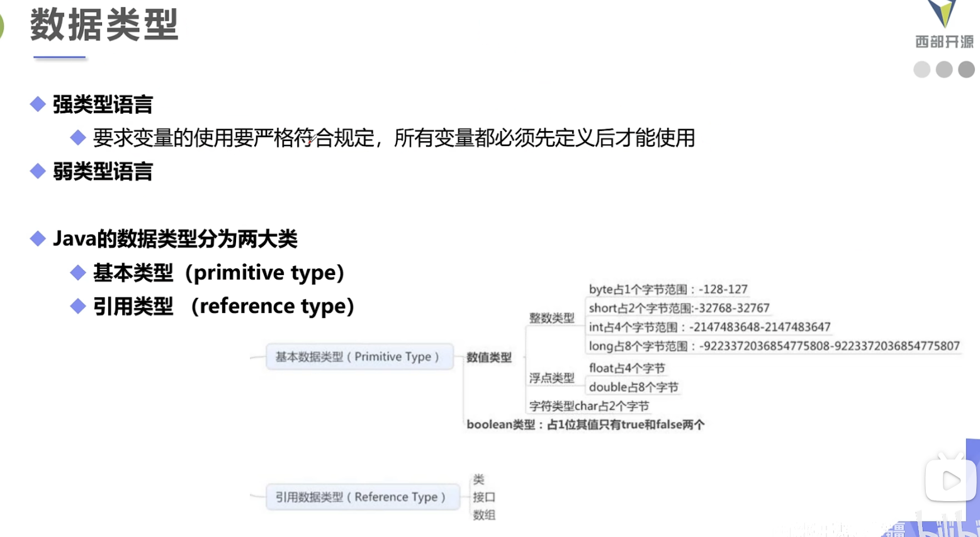Screen dimensions: 980x537
Task: Click the 基本类型 (primitive type) bullet text
Action: 219,273
